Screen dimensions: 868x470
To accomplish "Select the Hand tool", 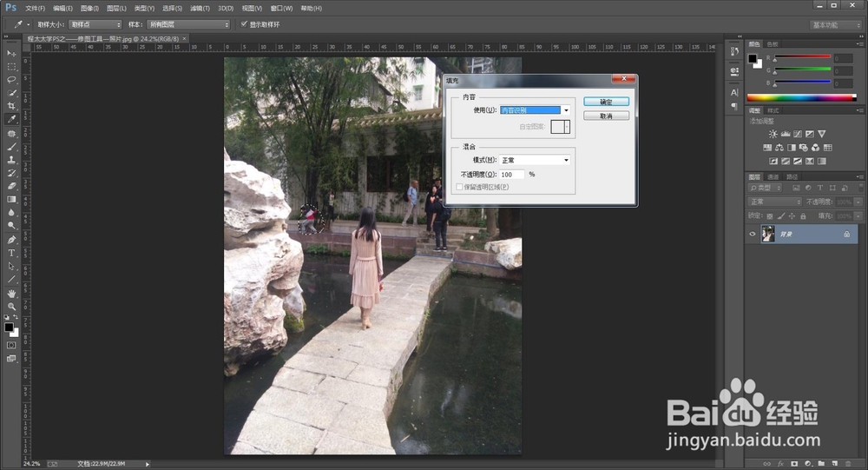I will coord(11,294).
